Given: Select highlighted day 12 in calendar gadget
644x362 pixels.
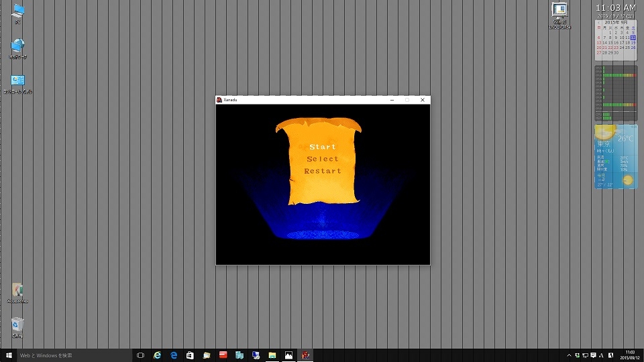Looking at the screenshot, I should click(x=633, y=38).
